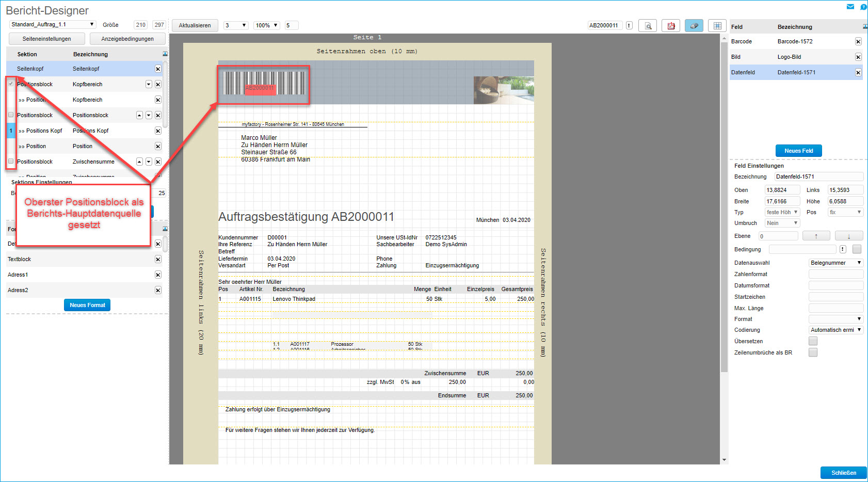Check the Zwischensumme Positionsblock checkbox
The width and height of the screenshot is (868, 482).
point(11,162)
